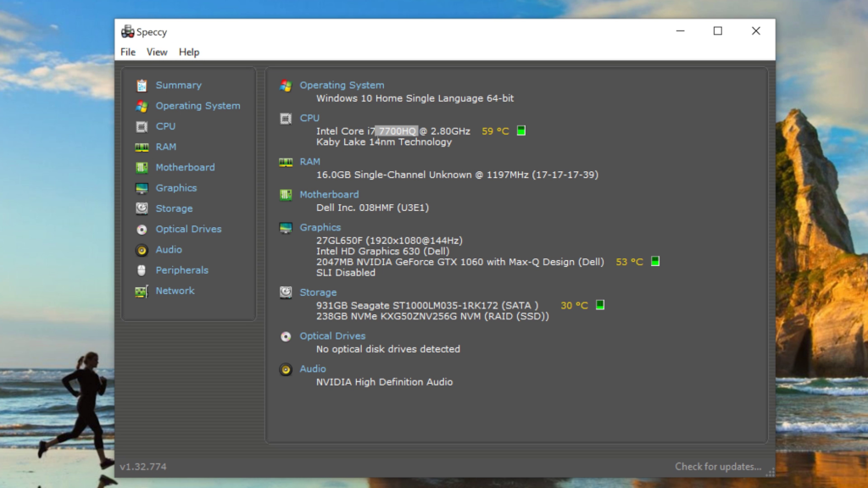
Task: Click the Optical Drives heading link in main panel
Action: pos(332,335)
